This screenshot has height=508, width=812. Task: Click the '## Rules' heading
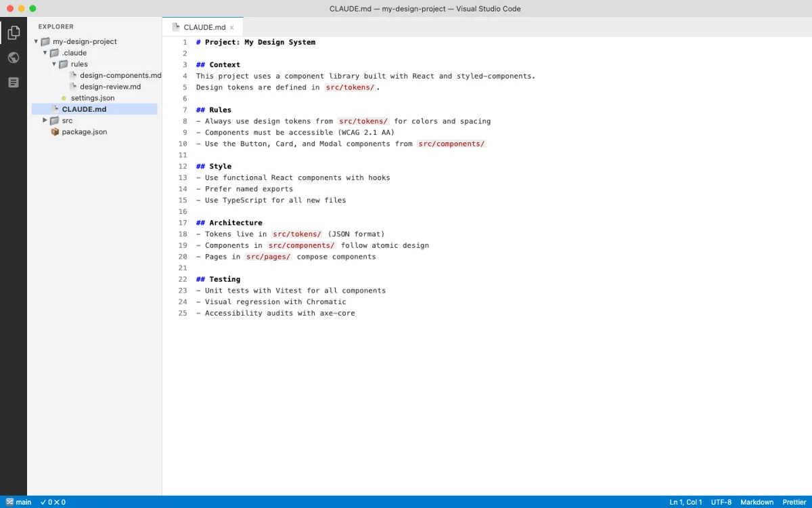coord(214,110)
